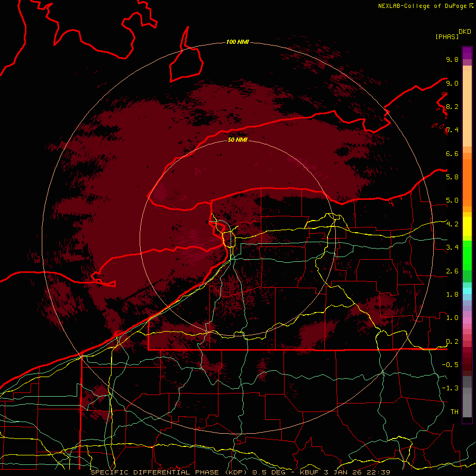This screenshot has width=476, height=476.
Task: Click the KBUF radar site identifier in the footer
Action: click(309, 472)
